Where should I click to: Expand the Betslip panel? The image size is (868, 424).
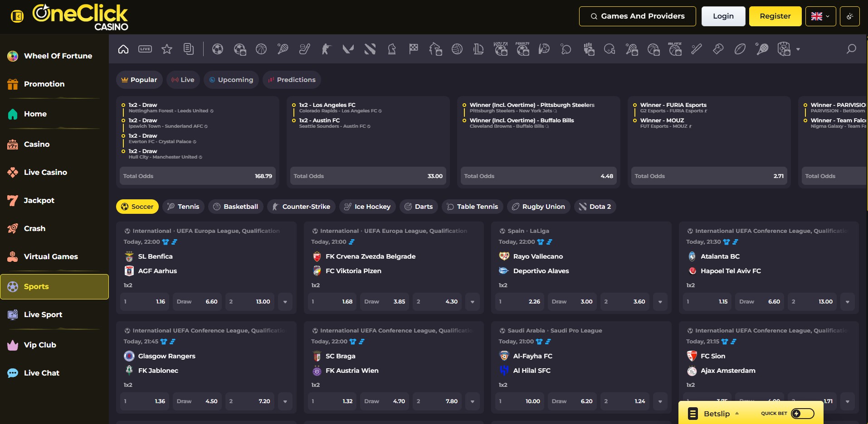[717, 414]
